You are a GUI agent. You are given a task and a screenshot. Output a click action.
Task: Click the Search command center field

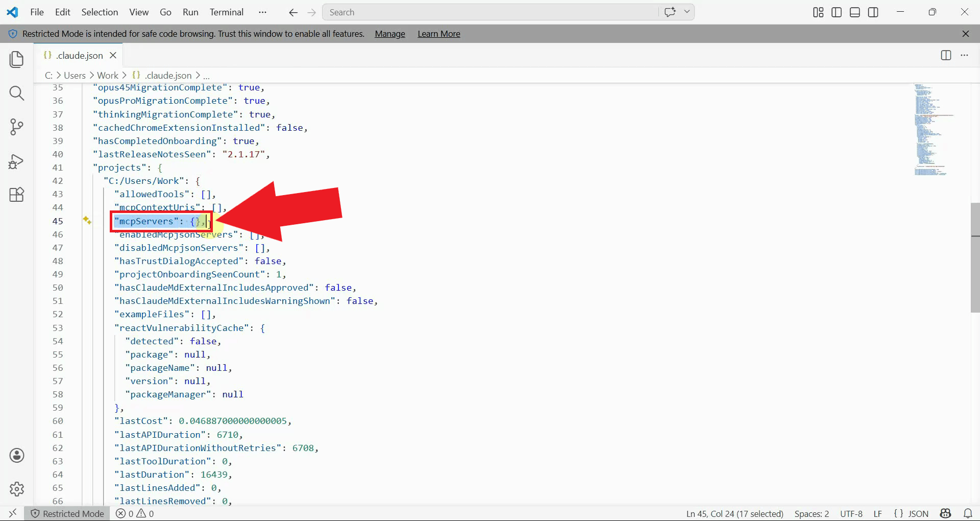[491, 12]
